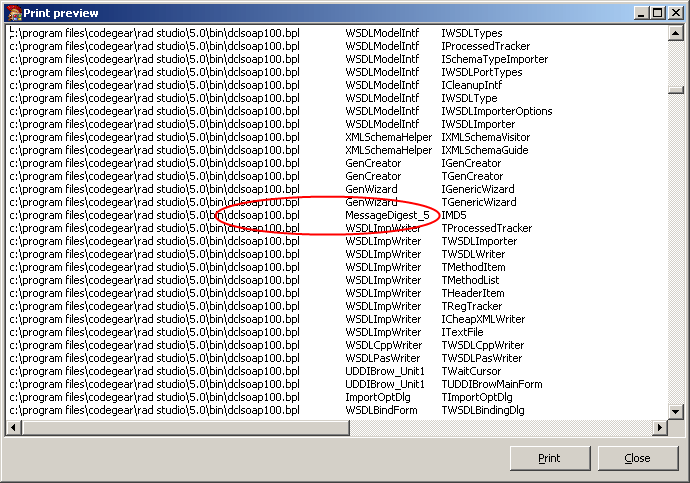Click GenWizard in the IGenericWizard row
The image size is (690, 483).
pos(371,189)
